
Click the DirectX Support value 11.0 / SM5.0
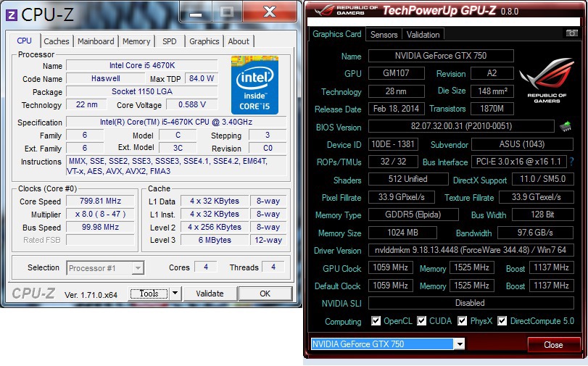coord(542,179)
